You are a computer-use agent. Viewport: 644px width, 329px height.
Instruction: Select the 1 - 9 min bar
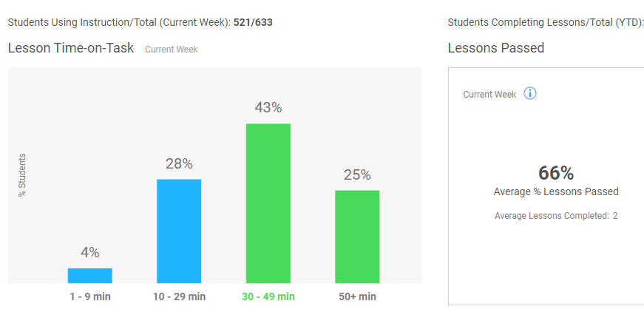90,276
